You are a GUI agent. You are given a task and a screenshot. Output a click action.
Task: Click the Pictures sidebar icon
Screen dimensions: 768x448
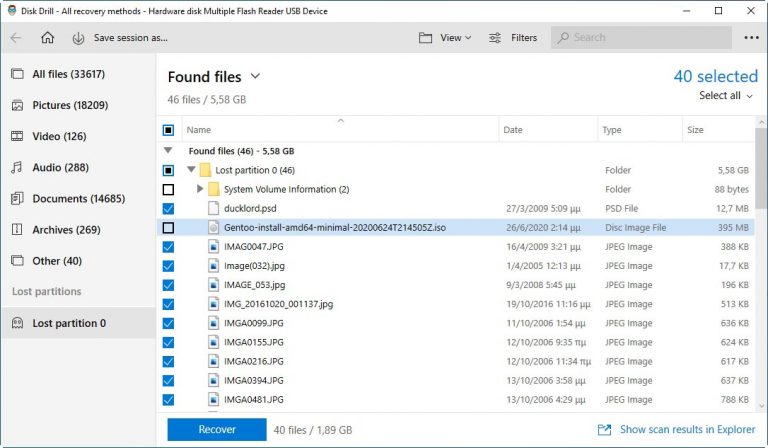(17, 105)
